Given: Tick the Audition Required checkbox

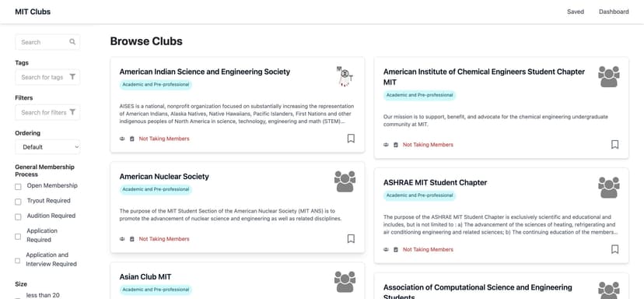Looking at the screenshot, I should (18, 216).
